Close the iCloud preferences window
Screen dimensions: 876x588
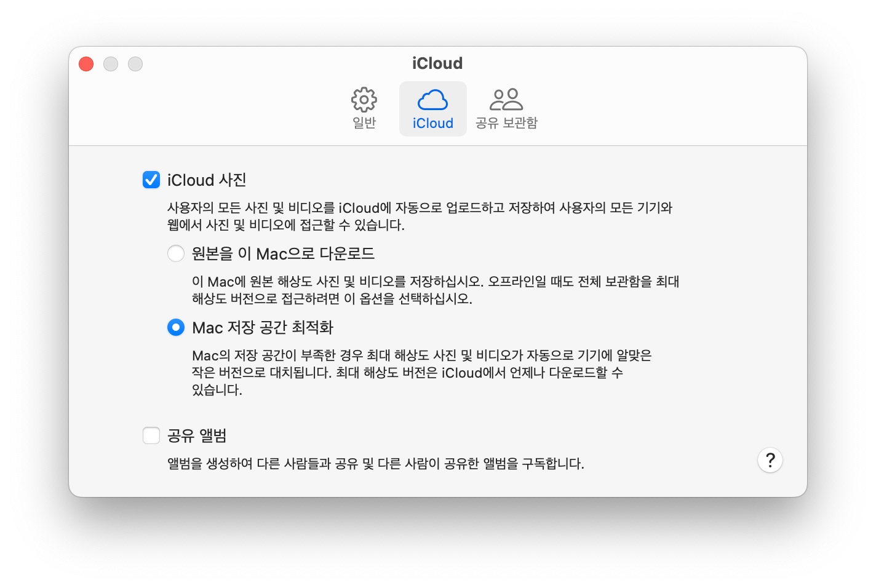tap(86, 64)
